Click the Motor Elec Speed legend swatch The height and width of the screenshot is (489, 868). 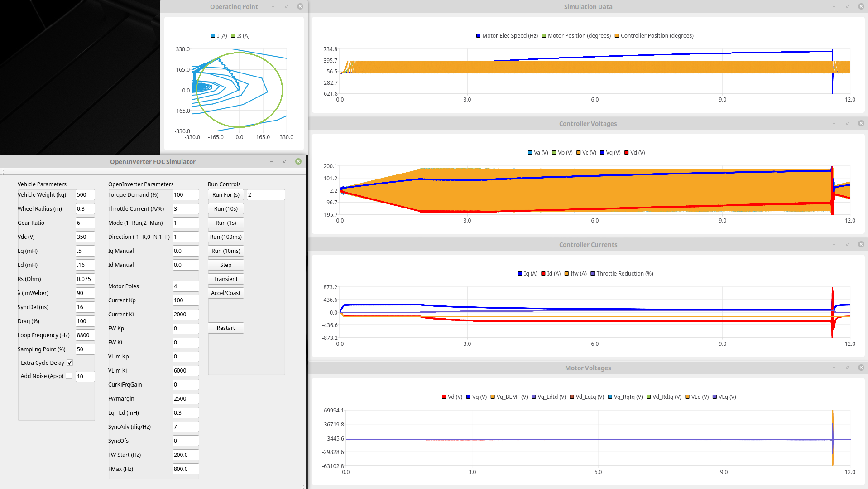[478, 36]
